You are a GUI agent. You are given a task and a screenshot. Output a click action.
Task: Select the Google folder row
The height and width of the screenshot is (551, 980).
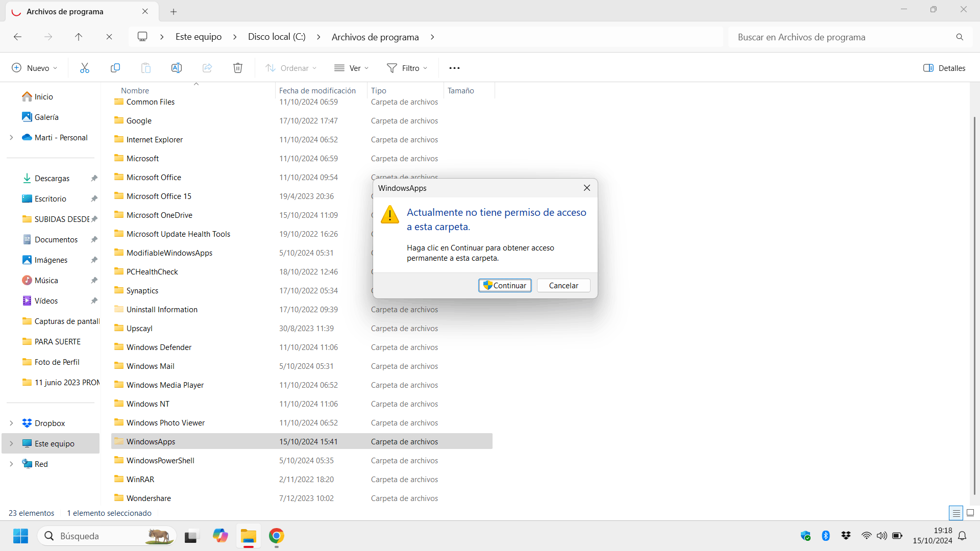pyautogui.click(x=302, y=120)
